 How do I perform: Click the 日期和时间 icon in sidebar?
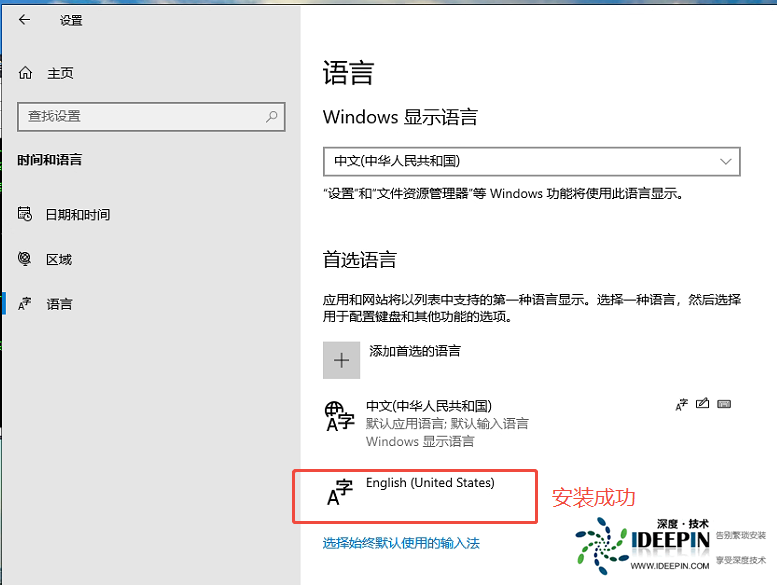25,215
